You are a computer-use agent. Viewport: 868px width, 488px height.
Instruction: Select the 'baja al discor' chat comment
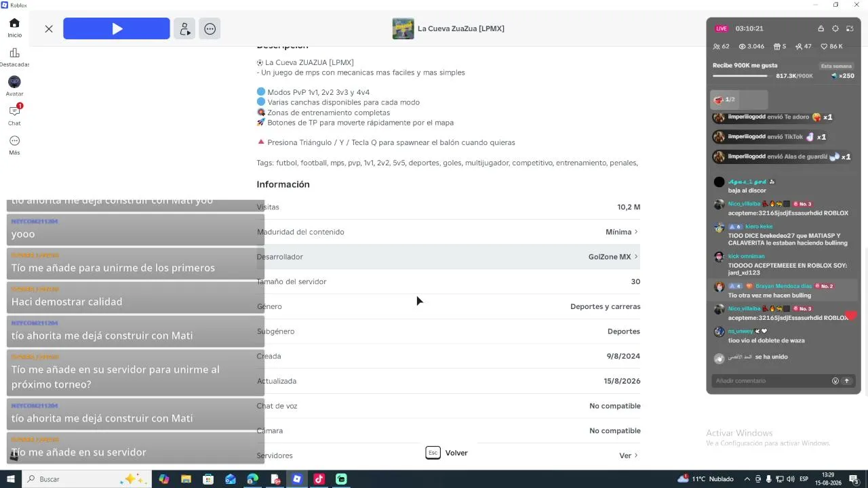747,190
